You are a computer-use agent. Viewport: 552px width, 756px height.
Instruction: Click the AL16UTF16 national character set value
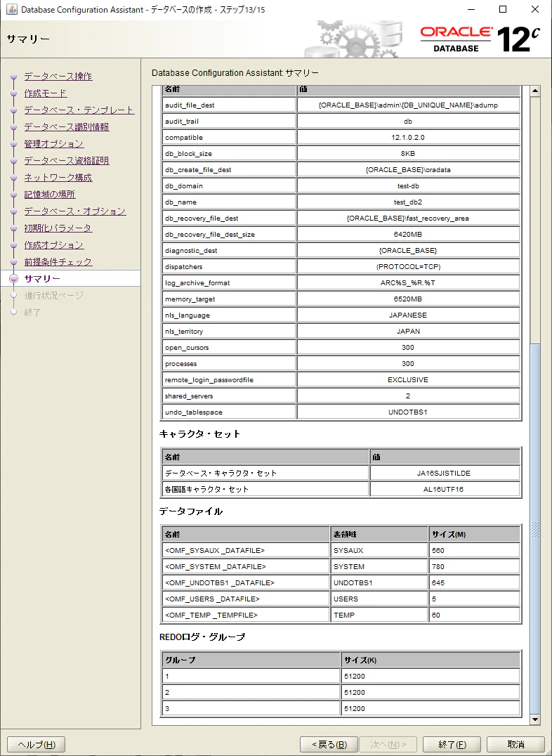445,490
